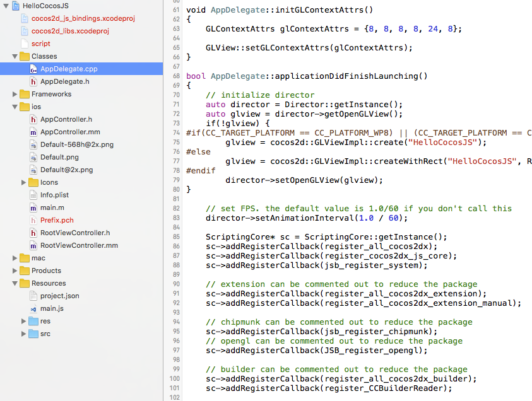The height and width of the screenshot is (401, 532).
Task: Click the Products folder icon
Action: point(25,270)
